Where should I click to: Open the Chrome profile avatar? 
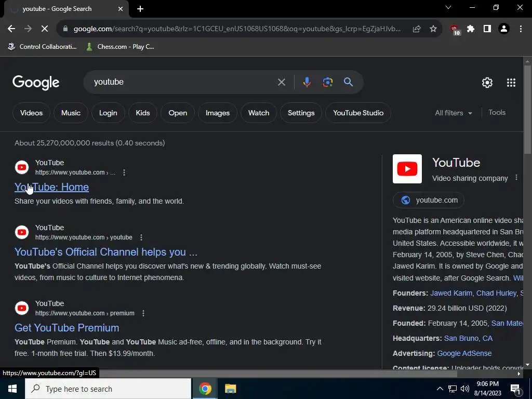504,29
